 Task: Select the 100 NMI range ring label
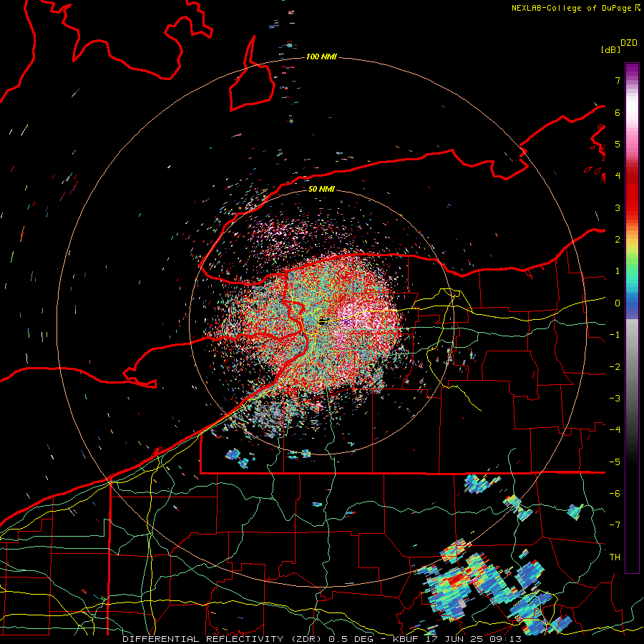(x=321, y=57)
